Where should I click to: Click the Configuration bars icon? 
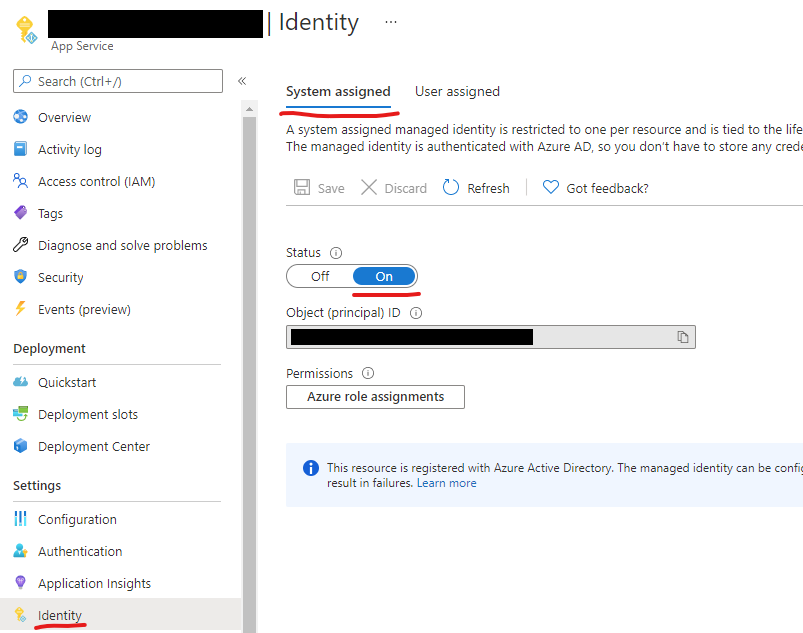[x=20, y=519]
